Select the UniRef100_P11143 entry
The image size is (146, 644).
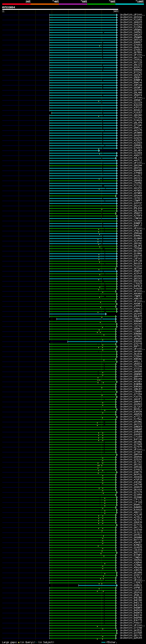tap(131, 266)
